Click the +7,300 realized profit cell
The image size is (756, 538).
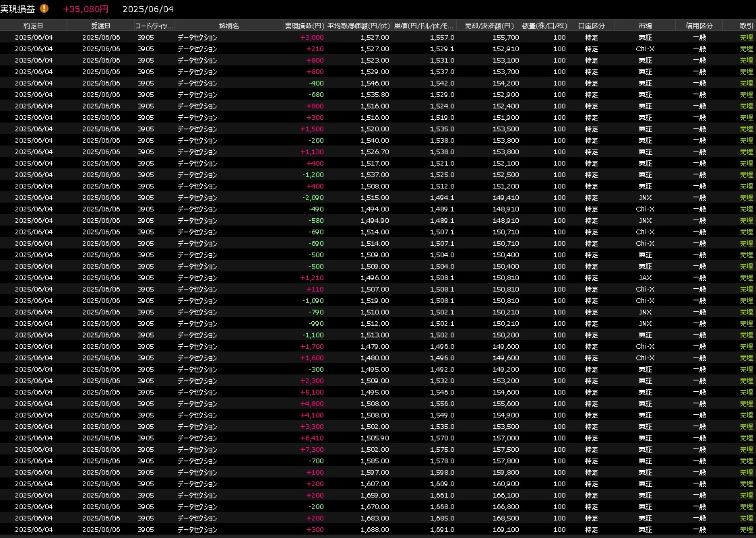point(312,449)
